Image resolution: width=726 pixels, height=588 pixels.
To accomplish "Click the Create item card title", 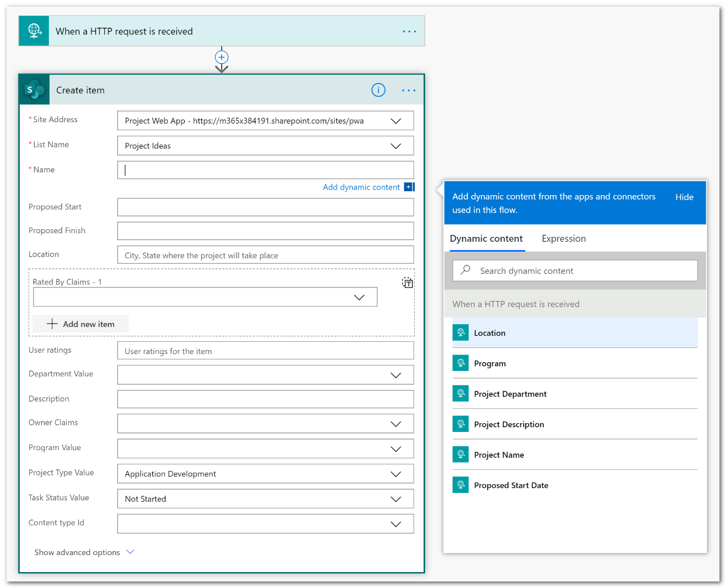I will coord(80,90).
